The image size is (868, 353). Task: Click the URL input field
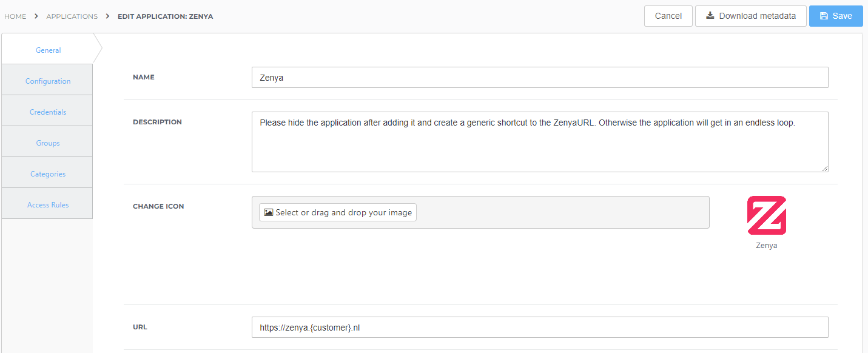540,328
